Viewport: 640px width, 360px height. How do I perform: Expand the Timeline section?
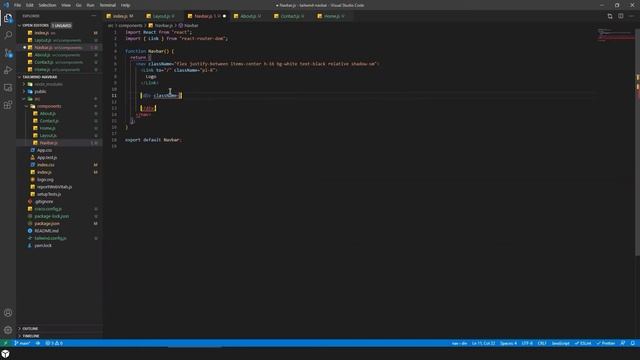tap(31, 336)
